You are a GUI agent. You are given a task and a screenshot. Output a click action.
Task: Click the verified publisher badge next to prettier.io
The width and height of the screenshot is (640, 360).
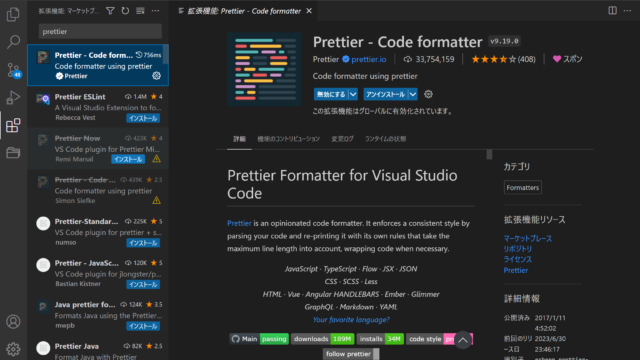coord(346,59)
